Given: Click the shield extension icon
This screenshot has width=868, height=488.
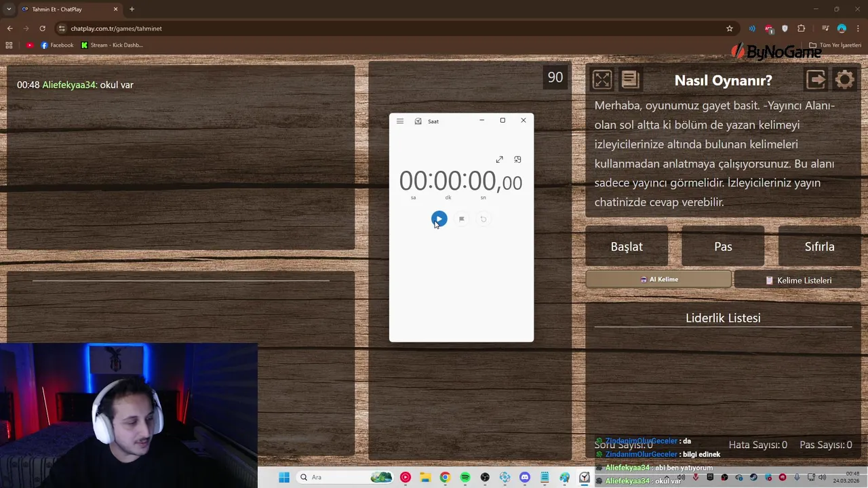Looking at the screenshot, I should [785, 28].
